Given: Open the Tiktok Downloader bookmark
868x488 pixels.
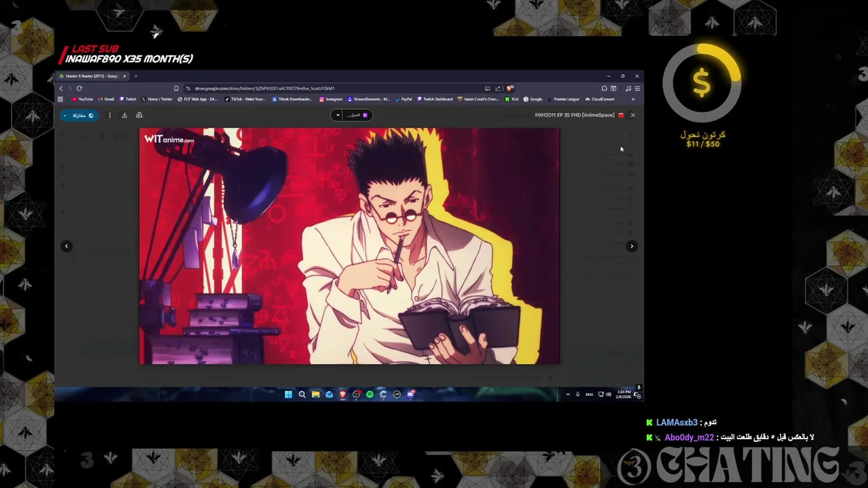Looking at the screenshot, I should click(x=292, y=99).
